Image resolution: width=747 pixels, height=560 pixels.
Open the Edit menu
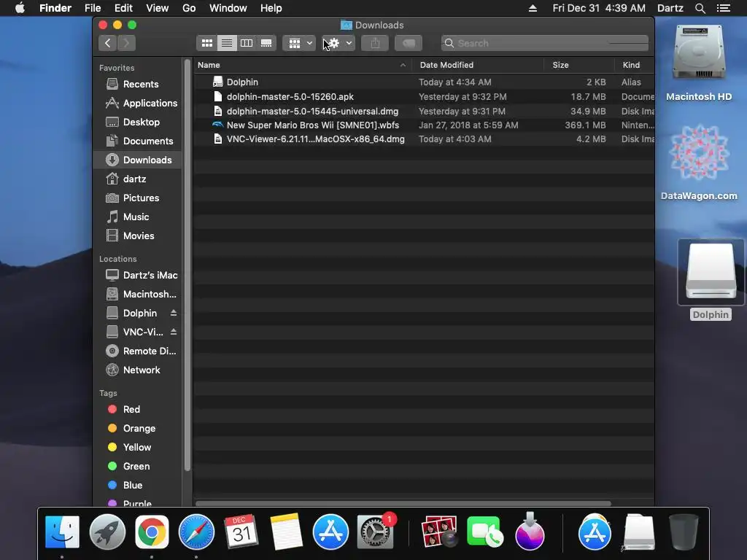pyautogui.click(x=123, y=8)
